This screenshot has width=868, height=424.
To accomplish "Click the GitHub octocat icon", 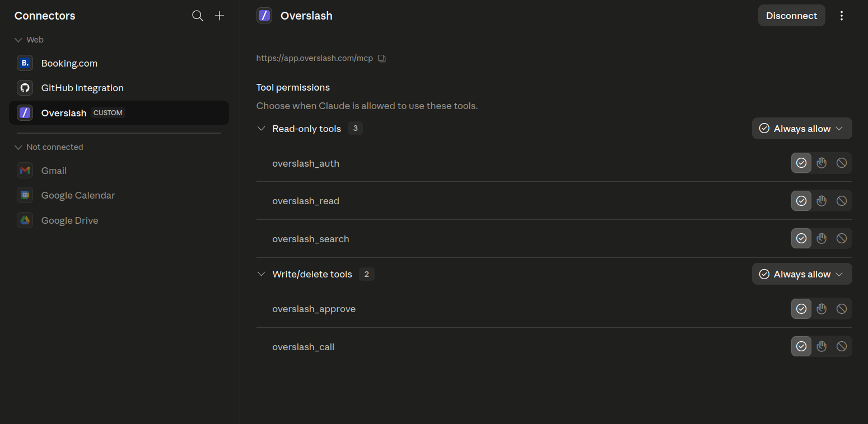I will click(x=25, y=88).
